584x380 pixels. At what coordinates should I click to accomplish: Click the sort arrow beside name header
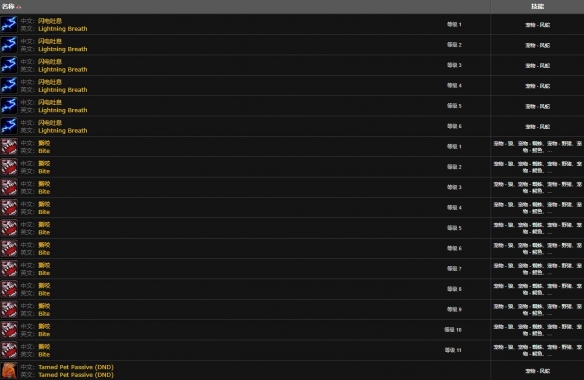tap(19, 7)
